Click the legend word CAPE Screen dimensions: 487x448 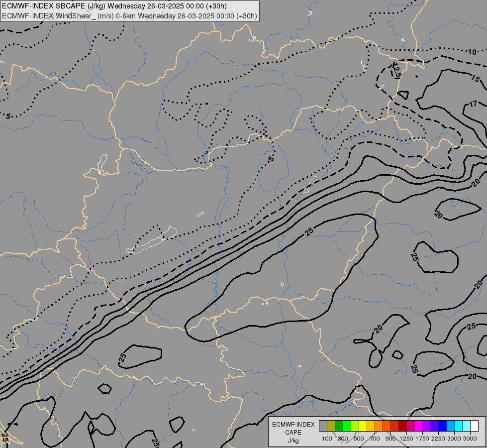[x=293, y=433]
